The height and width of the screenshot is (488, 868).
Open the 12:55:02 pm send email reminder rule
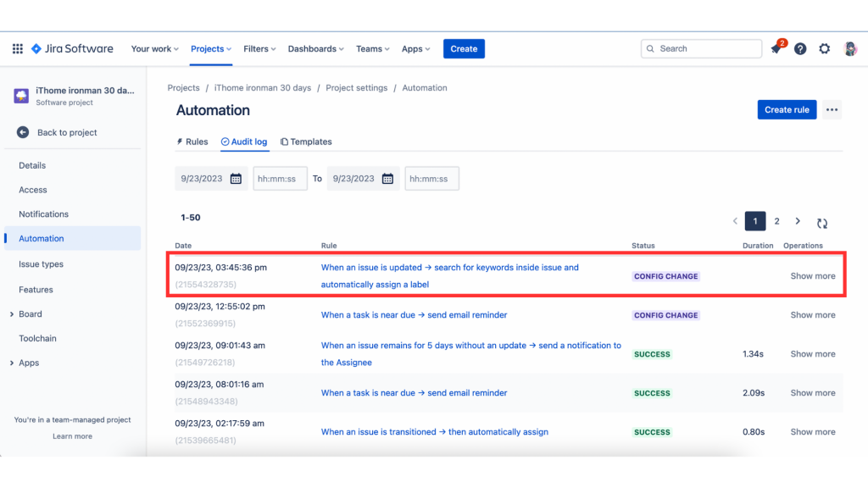click(x=414, y=315)
